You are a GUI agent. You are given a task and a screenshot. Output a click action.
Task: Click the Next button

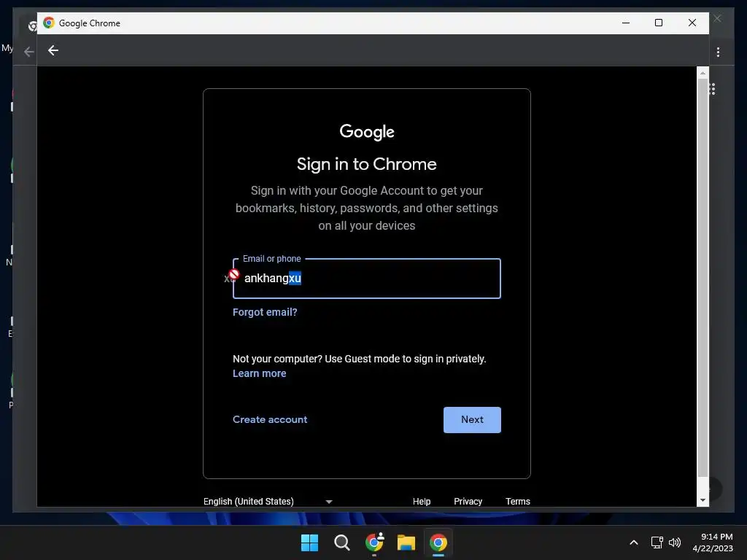[472, 420]
